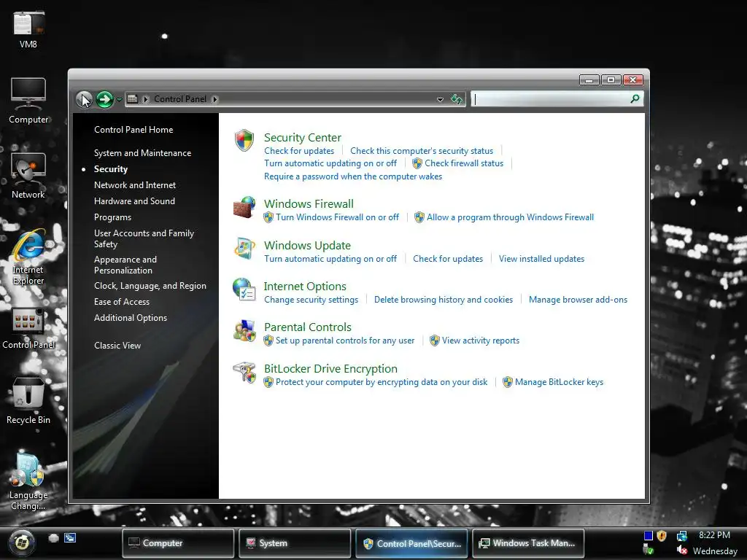Click Delete browsing history and cookies

coord(444,300)
